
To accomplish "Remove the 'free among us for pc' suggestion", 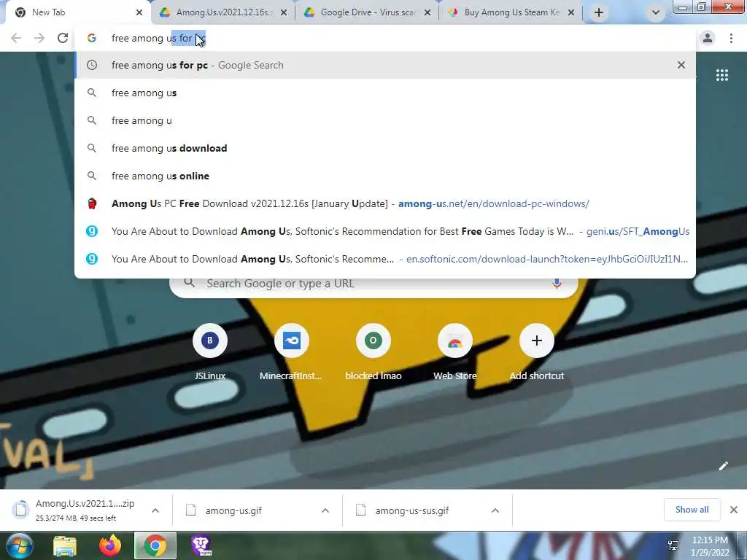I will (681, 65).
